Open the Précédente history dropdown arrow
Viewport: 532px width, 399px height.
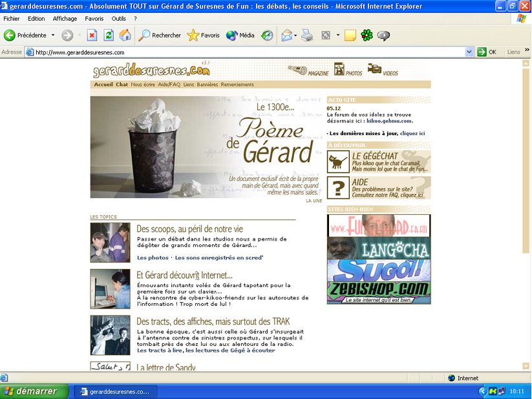click(x=53, y=36)
